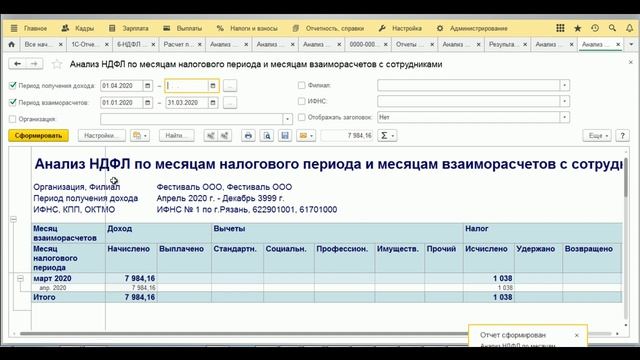Choose income period with ellipsis button
640x360 pixels.
230,86
